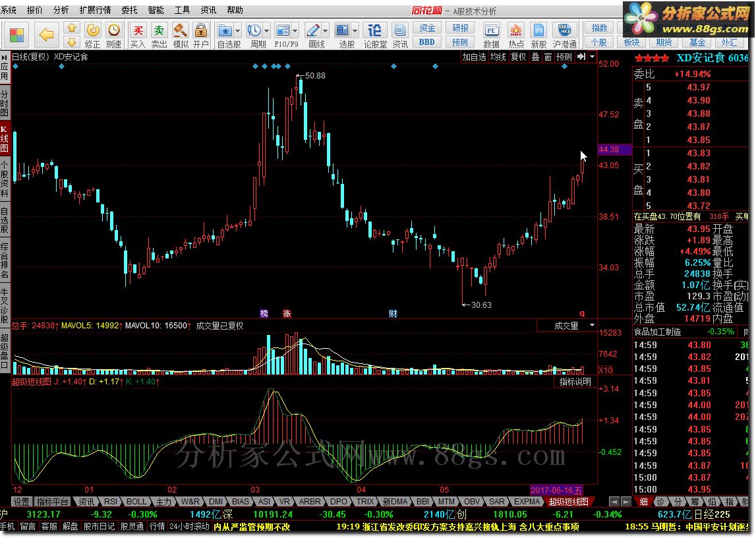
Task: Click the 开户 open account lock icon
Action: [x=200, y=35]
